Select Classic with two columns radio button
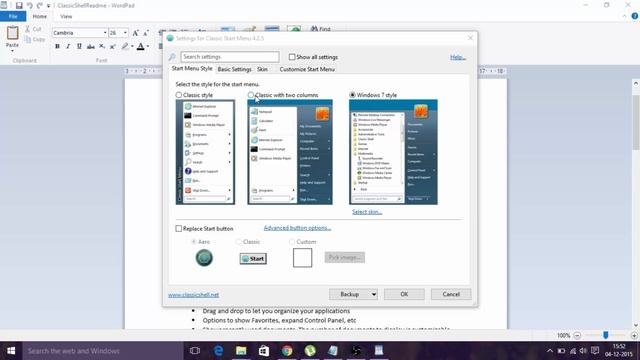 251,95
